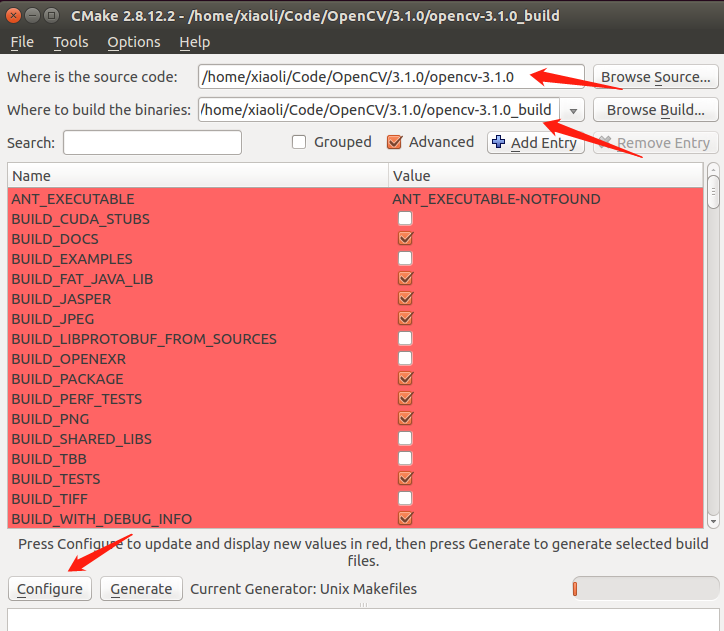Click the Add Entry button
This screenshot has width=724, height=631.
click(536, 143)
